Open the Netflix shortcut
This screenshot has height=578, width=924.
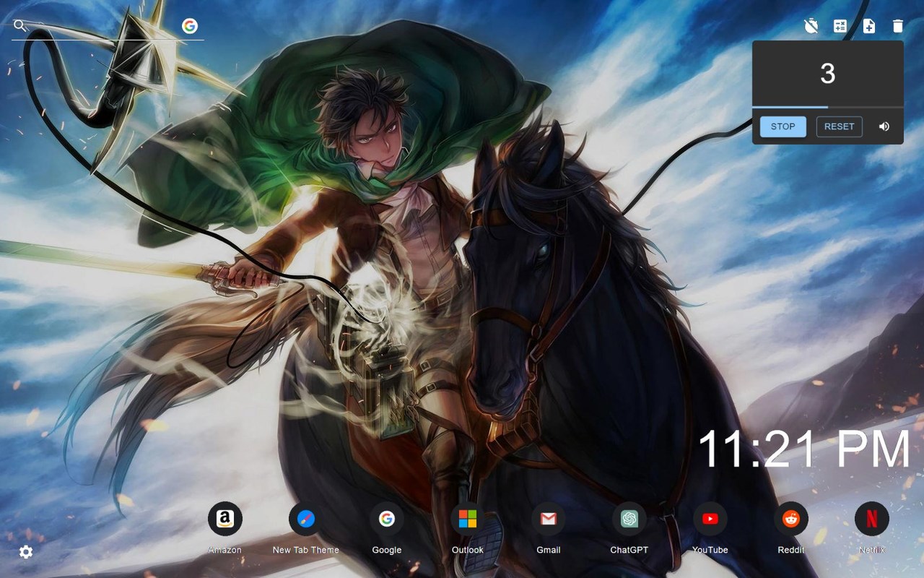pyautogui.click(x=872, y=527)
